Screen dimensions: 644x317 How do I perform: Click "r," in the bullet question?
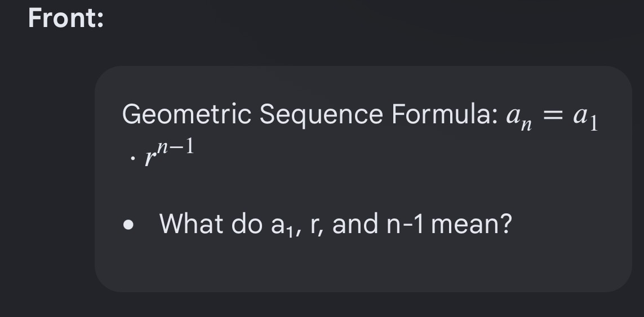tap(317, 226)
